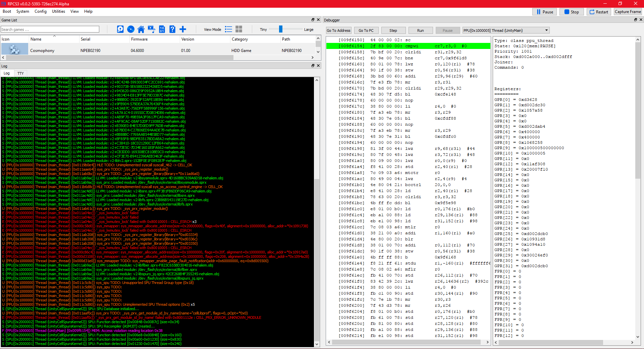The image size is (644, 349).
Task: Switch game list to list view mode
Action: 228,30
